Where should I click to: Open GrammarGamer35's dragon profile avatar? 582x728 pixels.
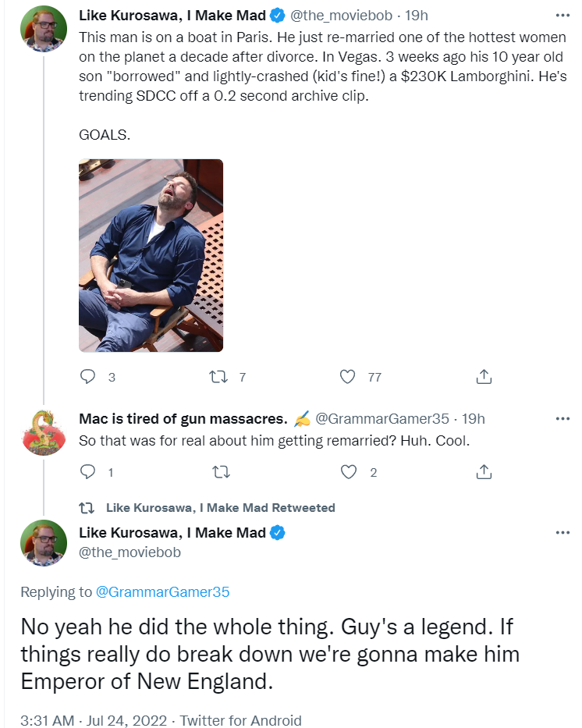pos(44,431)
